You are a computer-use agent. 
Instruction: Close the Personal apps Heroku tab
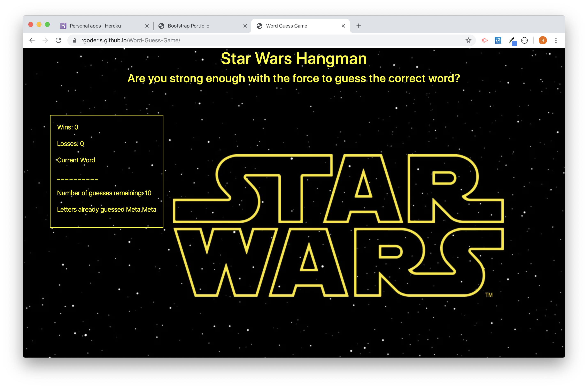click(x=147, y=26)
